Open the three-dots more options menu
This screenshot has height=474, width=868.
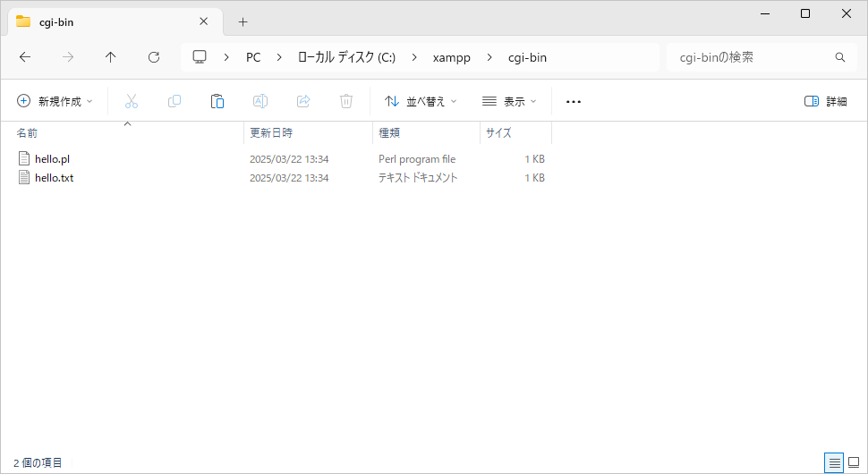[x=574, y=102]
